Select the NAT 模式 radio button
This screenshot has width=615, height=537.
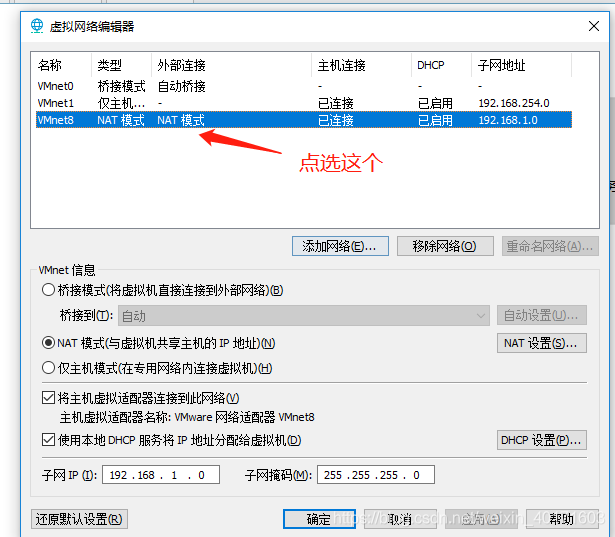coord(48,343)
